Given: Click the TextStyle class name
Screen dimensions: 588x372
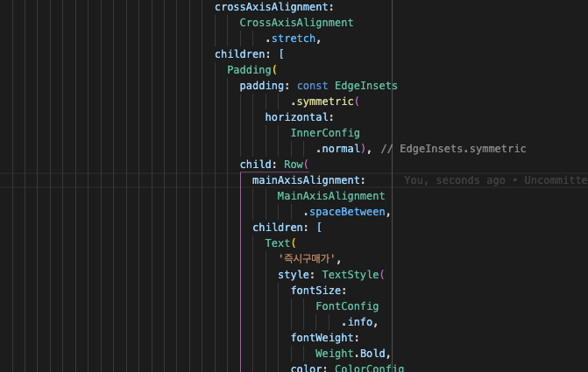Looking at the screenshot, I should click(351, 274).
